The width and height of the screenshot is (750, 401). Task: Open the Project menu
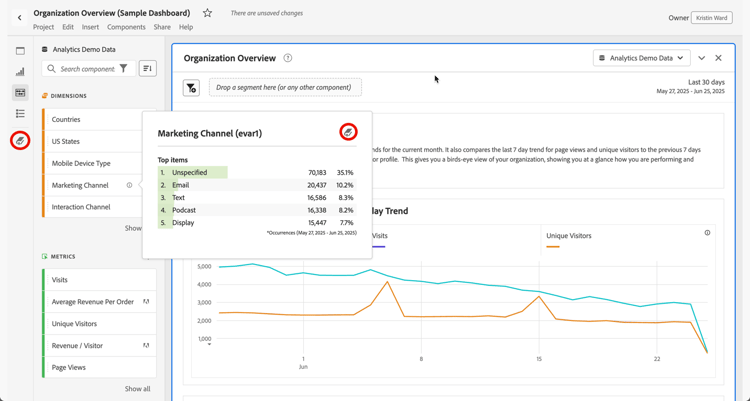tap(43, 27)
